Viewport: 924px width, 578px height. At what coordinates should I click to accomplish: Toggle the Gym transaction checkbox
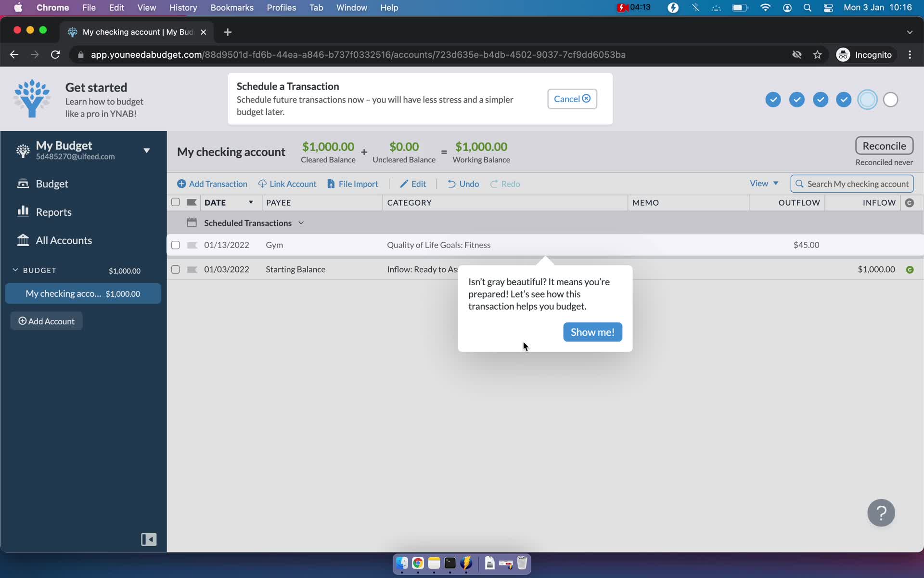pyautogui.click(x=175, y=244)
